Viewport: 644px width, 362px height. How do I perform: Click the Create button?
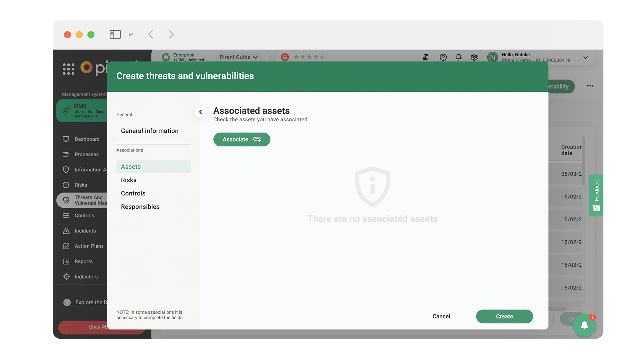pos(504,316)
